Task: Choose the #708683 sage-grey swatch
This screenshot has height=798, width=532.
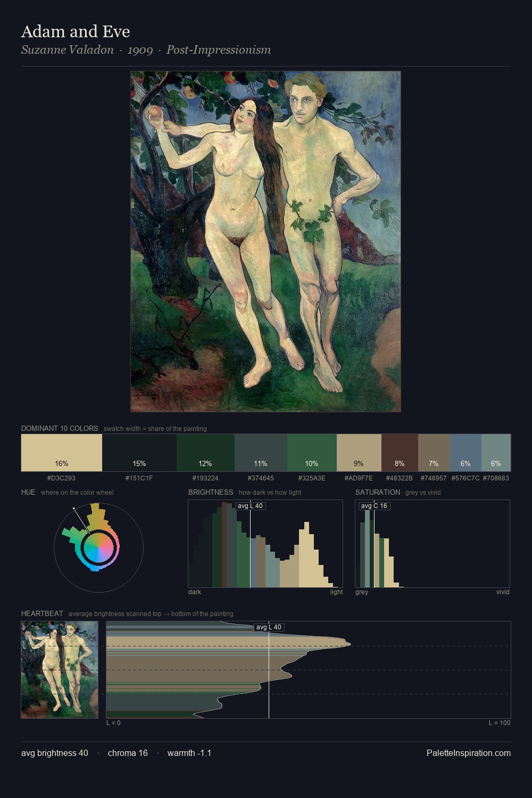Action: (496, 453)
